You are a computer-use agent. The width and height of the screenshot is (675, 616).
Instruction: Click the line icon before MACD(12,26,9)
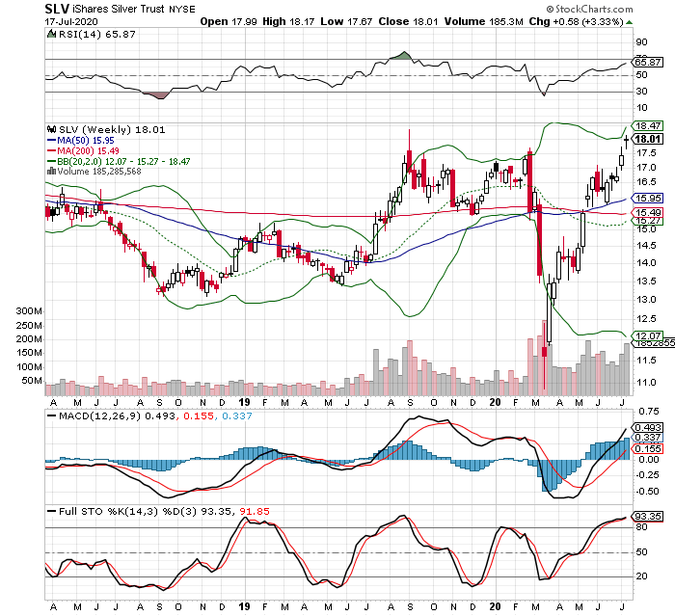coord(52,415)
